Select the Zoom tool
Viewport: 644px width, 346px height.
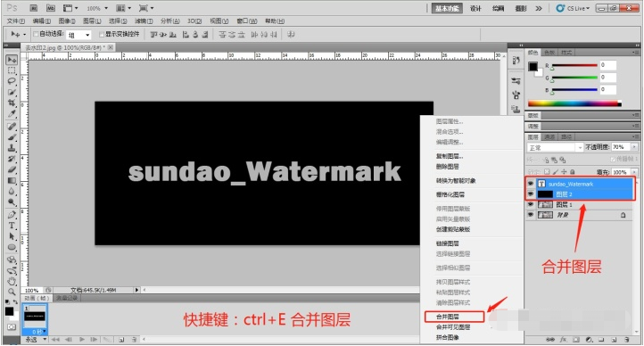(12, 292)
